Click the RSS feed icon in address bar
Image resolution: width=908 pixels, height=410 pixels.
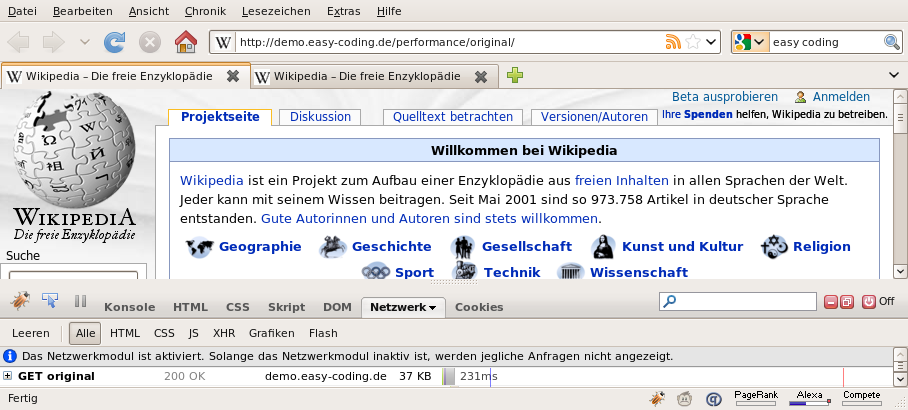pos(673,42)
